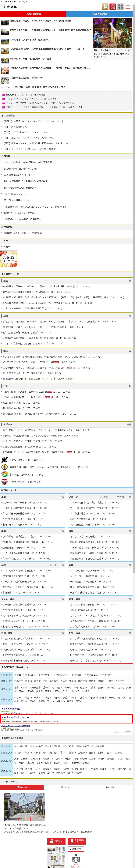135x868 pixels.
Task: Expand 政治 section via 一覧 link
Action: tap(129, 281)
